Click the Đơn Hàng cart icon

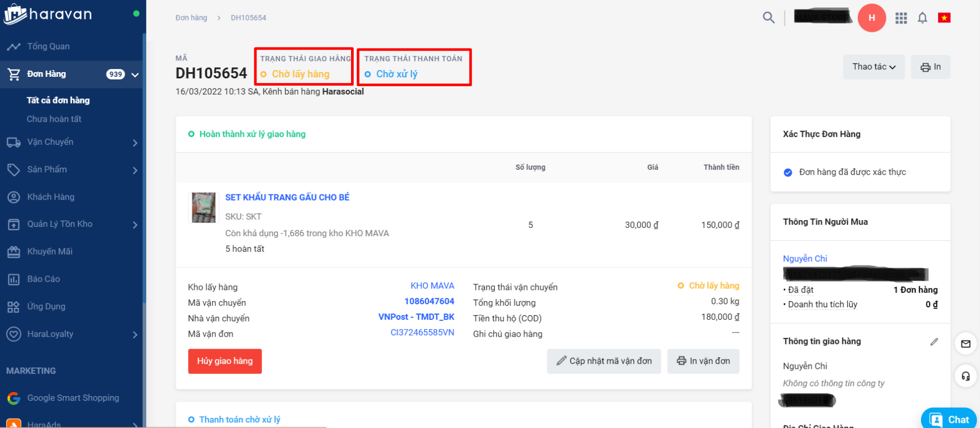pos(14,74)
